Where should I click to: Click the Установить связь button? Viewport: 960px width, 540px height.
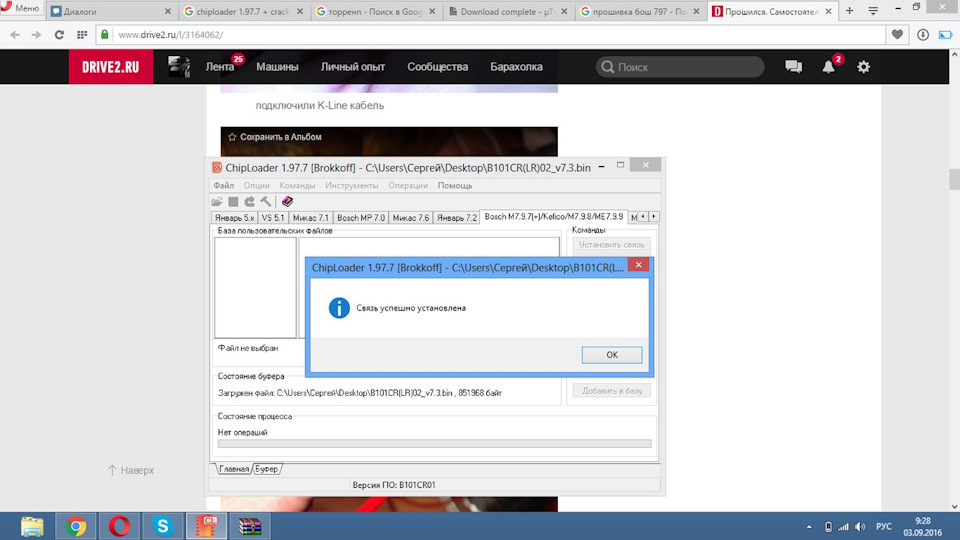coord(612,245)
